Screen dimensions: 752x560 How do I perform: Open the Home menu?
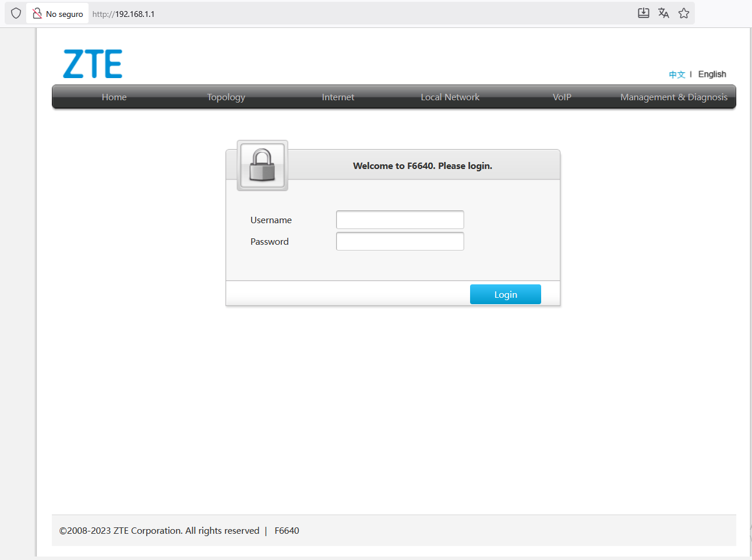[114, 97]
